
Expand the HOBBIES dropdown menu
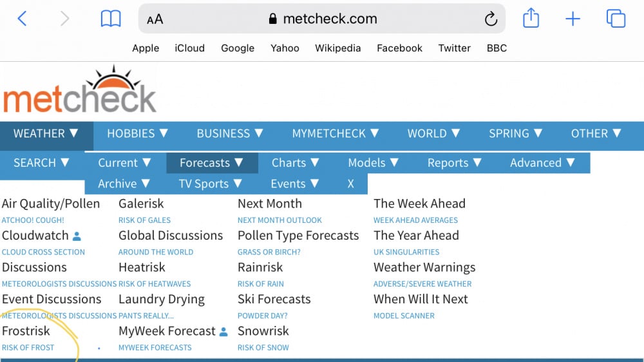[138, 133]
